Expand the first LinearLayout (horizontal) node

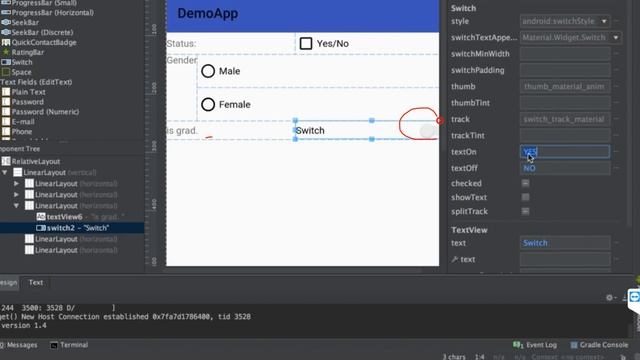pyautogui.click(x=16, y=184)
